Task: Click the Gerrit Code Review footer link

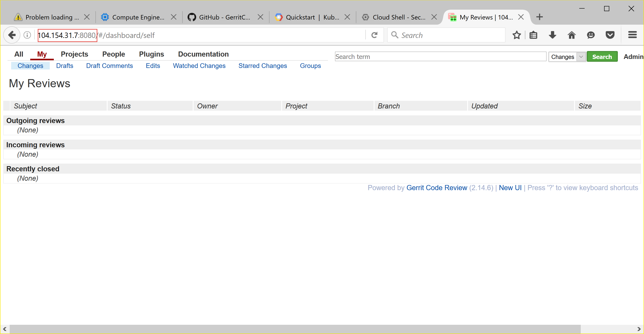Action: [437, 188]
